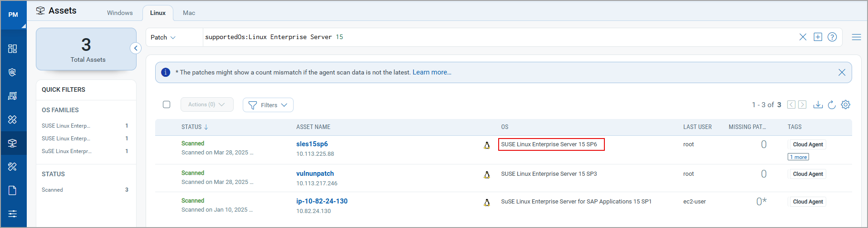Screen dimensions: 868x228
Task: Go to next page of results
Action: [x=802, y=104]
